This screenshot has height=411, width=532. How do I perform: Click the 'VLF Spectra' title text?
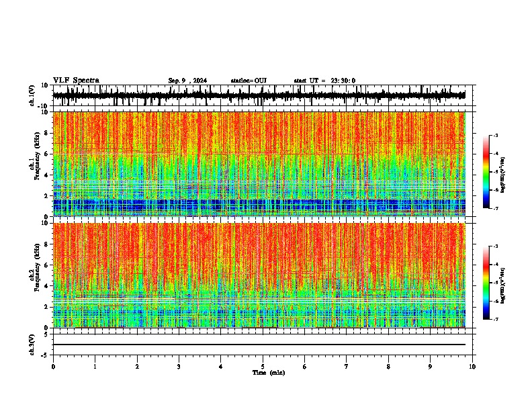click(76, 81)
